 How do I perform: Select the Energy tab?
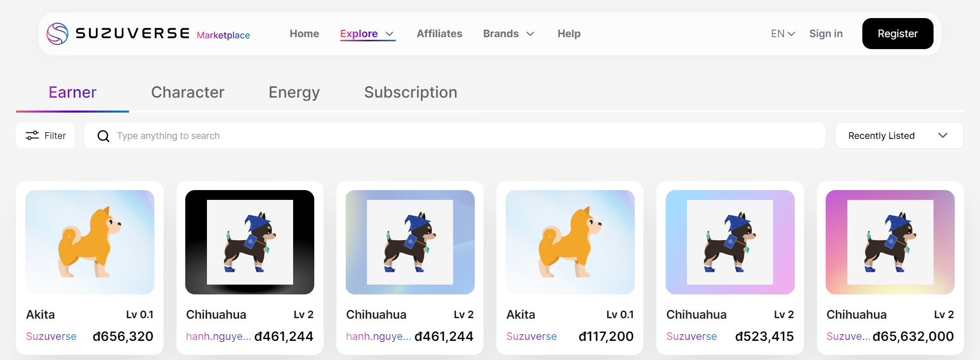click(x=294, y=92)
